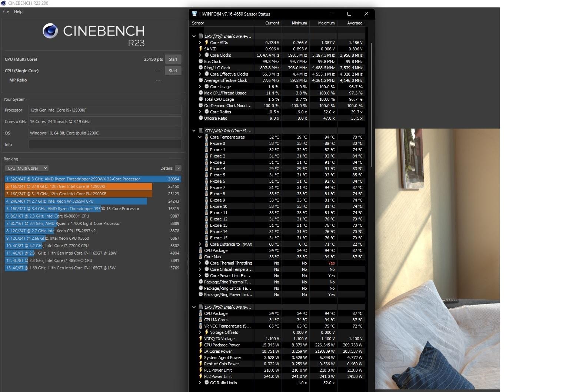Click the P-core 7 thermometer icon
This screenshot has height=392, width=569.
coord(207,187)
